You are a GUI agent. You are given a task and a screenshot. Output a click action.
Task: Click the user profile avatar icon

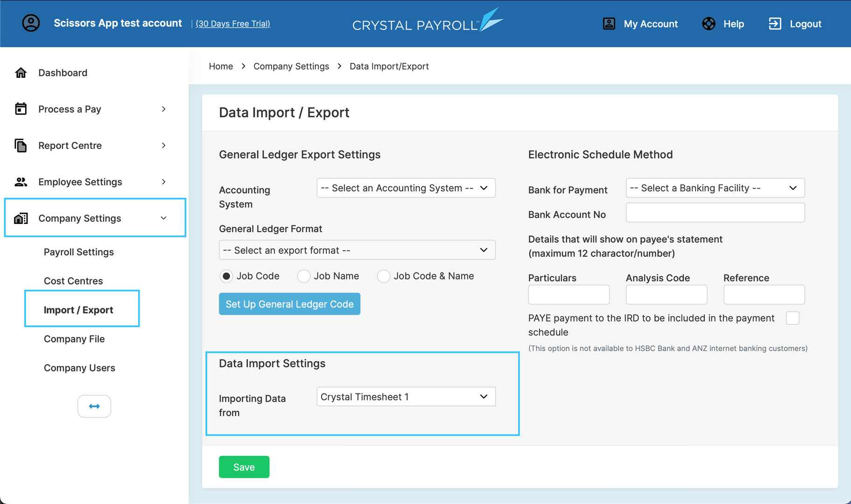(31, 23)
